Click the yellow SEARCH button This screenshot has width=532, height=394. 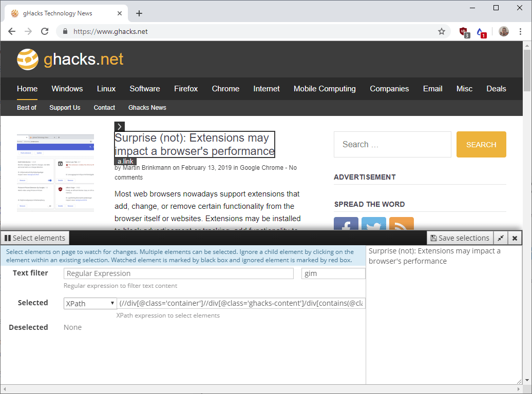pyautogui.click(x=481, y=145)
